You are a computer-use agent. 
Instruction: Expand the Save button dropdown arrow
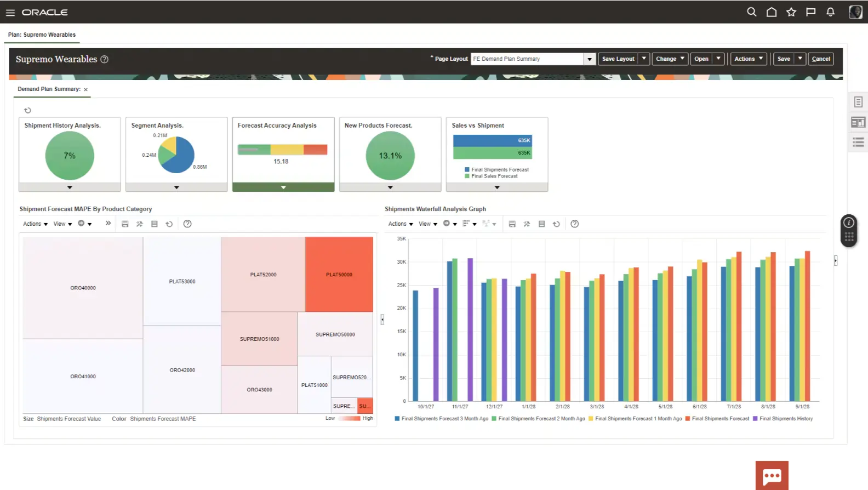[x=800, y=59]
